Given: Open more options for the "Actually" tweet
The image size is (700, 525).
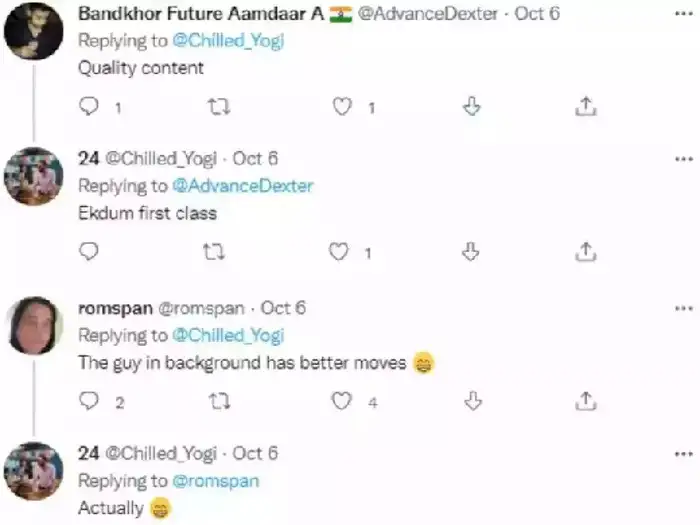Looking at the screenshot, I should coord(683,454).
